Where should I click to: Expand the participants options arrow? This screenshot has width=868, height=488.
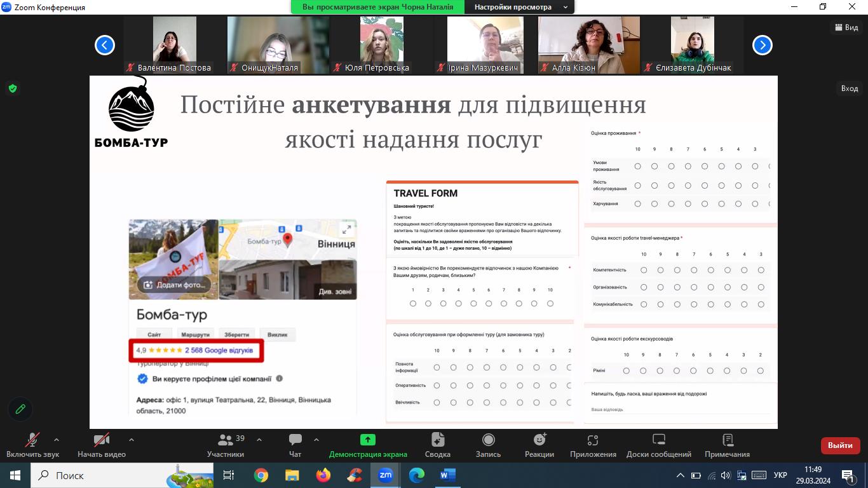pos(259,440)
